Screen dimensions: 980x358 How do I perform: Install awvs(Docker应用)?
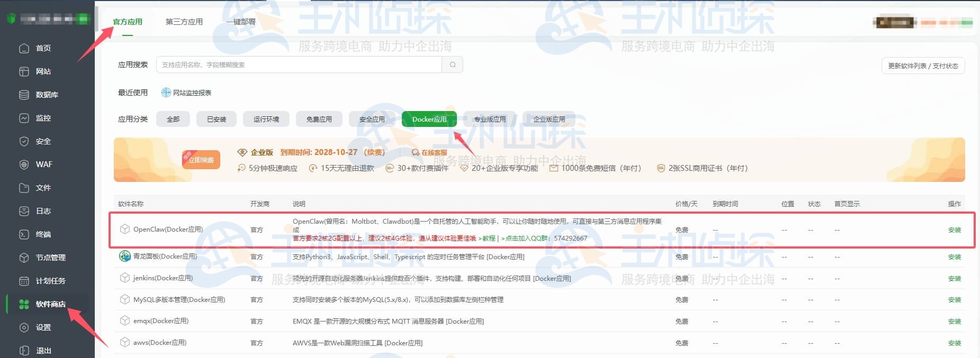pos(955,343)
